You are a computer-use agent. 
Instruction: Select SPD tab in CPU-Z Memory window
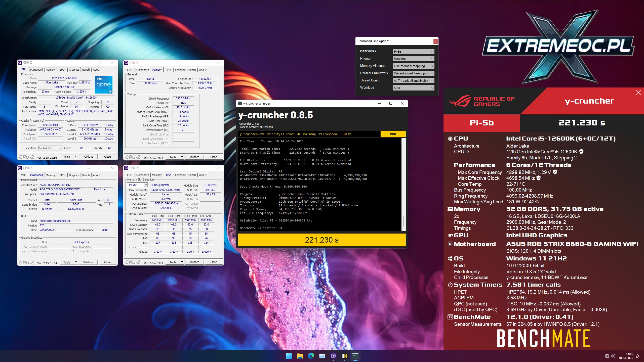tap(168, 70)
